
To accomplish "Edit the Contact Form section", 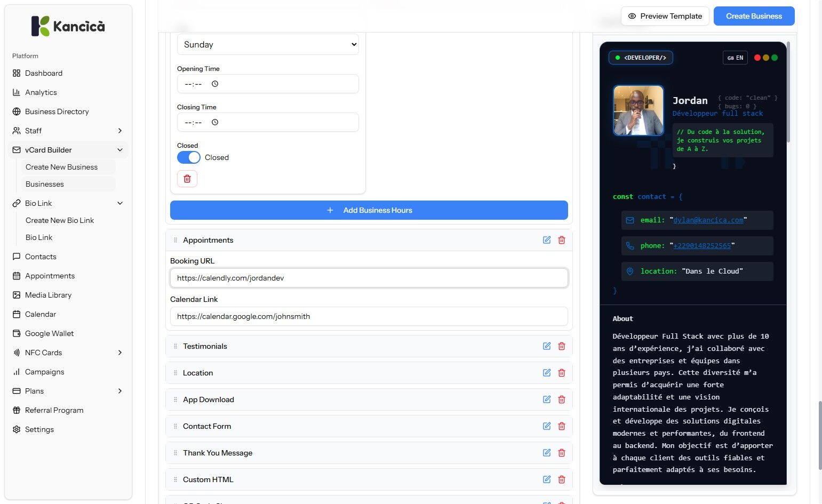I will (547, 426).
